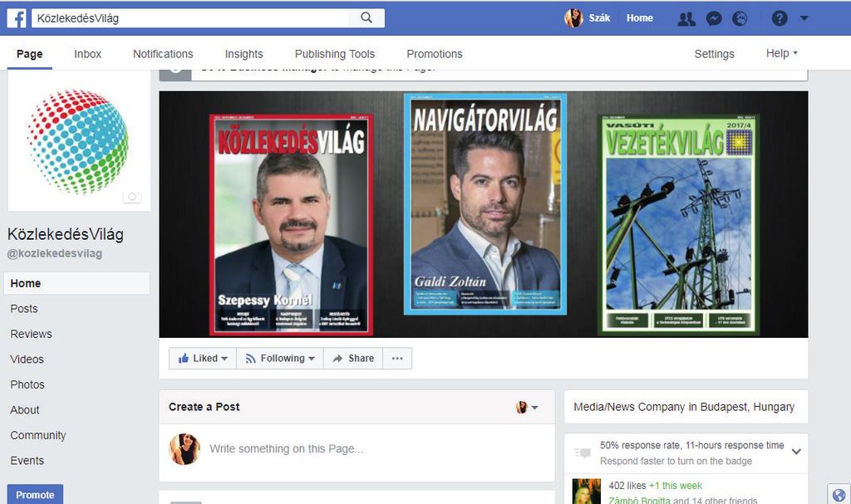Click the 'Create a Post' heading
This screenshot has height=504, width=851.
point(204,407)
